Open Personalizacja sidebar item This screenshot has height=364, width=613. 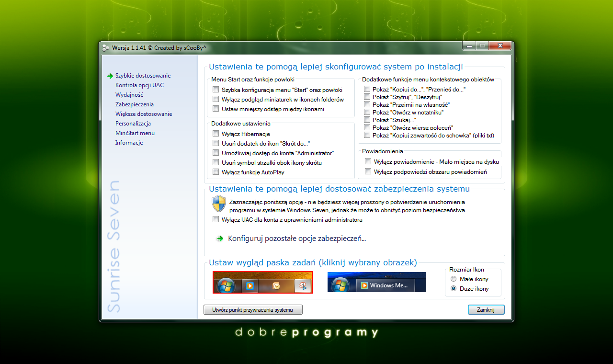pyautogui.click(x=133, y=124)
